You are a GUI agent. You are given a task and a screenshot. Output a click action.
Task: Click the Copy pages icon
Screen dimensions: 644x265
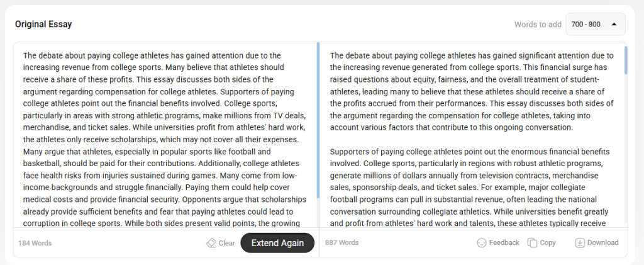tap(532, 242)
